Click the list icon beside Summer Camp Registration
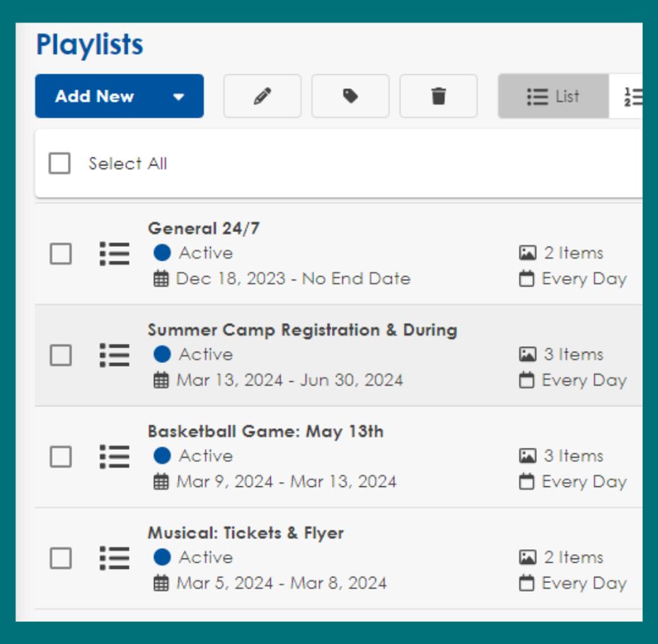Image resolution: width=658 pixels, height=644 pixels. (115, 355)
